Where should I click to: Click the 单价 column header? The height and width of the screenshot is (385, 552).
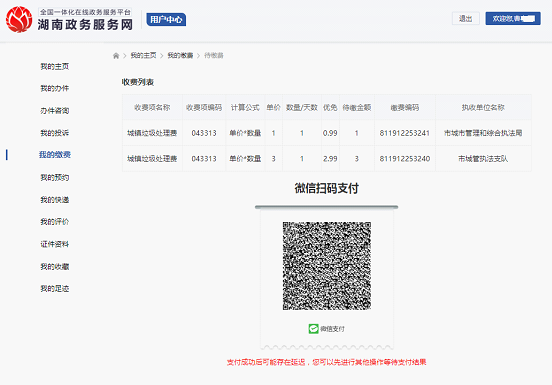tap(274, 107)
